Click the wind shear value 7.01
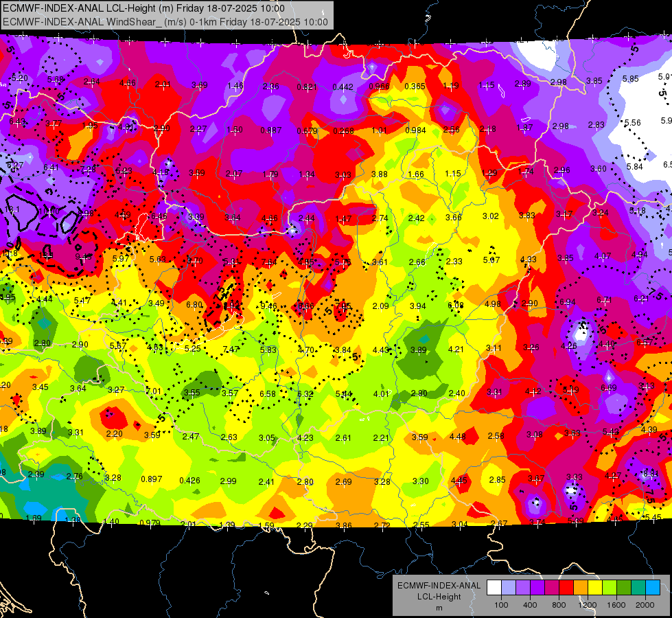Screen dimensions: 672x618 pos(153,391)
